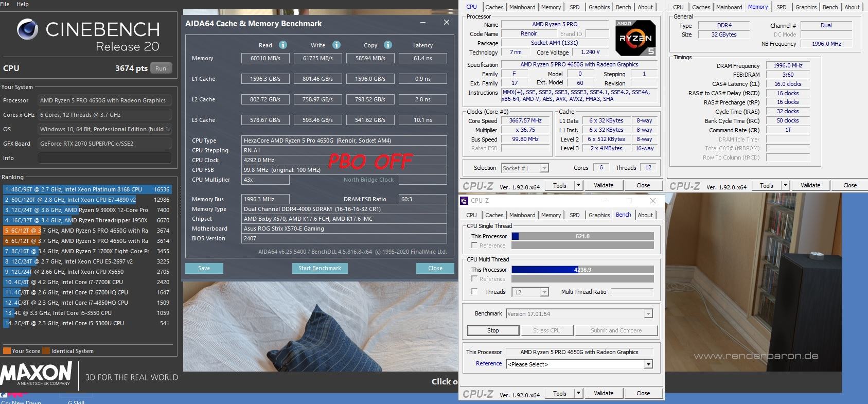The height and width of the screenshot is (404, 868).
Task: Click the Reference link in CPU-Z Bench
Action: pyautogui.click(x=489, y=363)
